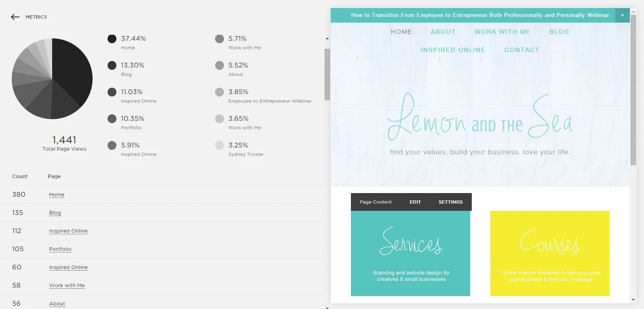The width and height of the screenshot is (644, 309).
Task: Open About page link in table
Action: pyautogui.click(x=57, y=304)
